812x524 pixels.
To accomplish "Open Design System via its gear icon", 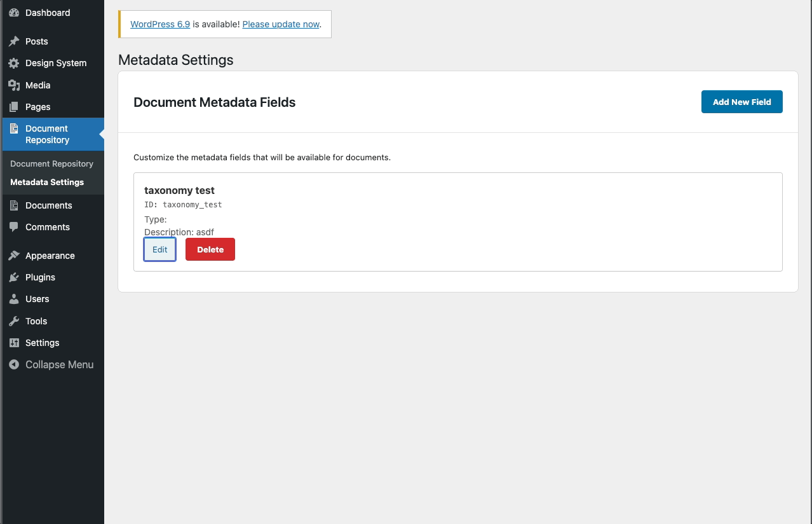I will point(14,63).
